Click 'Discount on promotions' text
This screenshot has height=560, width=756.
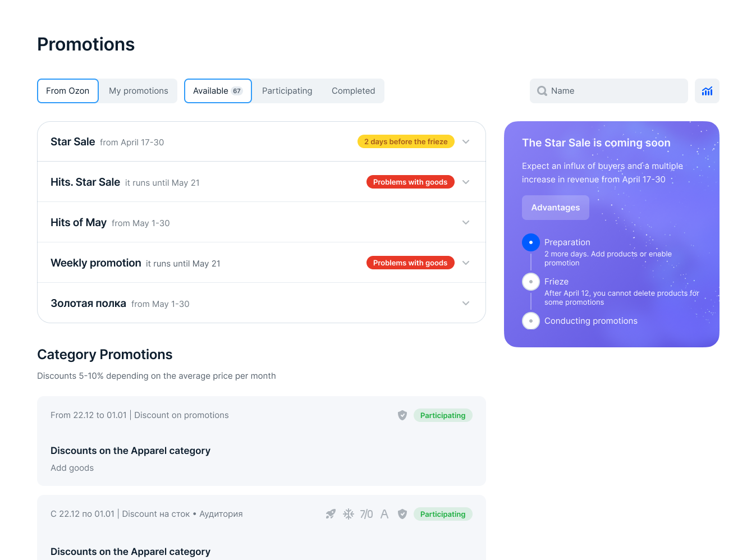(181, 415)
